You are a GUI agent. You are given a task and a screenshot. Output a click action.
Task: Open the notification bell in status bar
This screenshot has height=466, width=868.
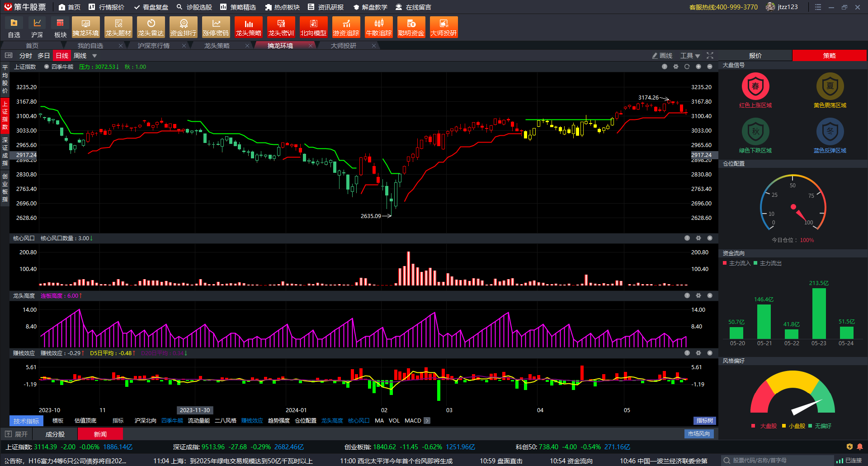click(859, 447)
